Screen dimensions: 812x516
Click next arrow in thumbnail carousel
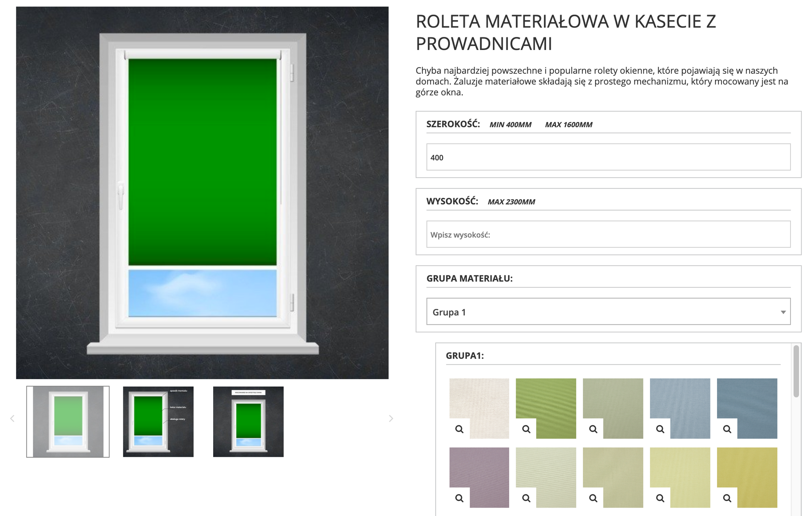[391, 419]
